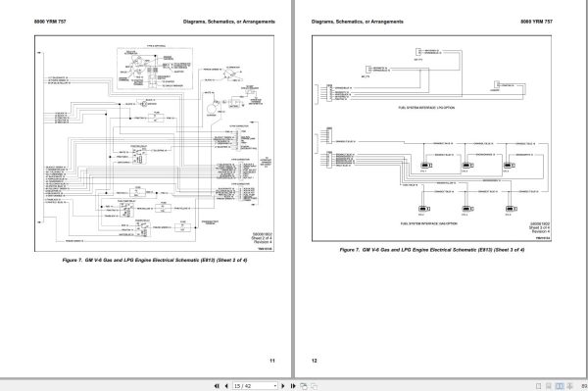Click the right page header 'Diagrams, Schematics, or Arrangements'
588x391 pixels.
tap(358, 22)
